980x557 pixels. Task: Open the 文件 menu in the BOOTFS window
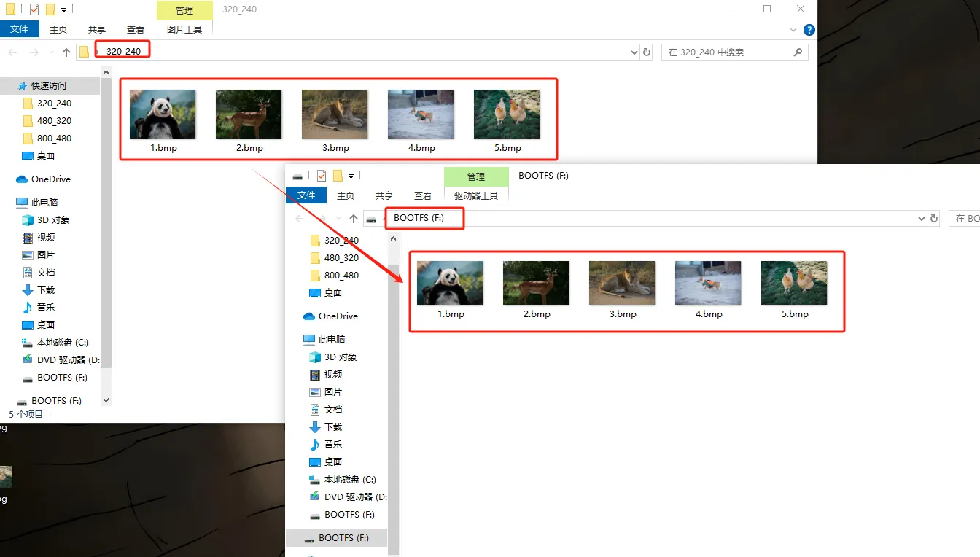306,195
